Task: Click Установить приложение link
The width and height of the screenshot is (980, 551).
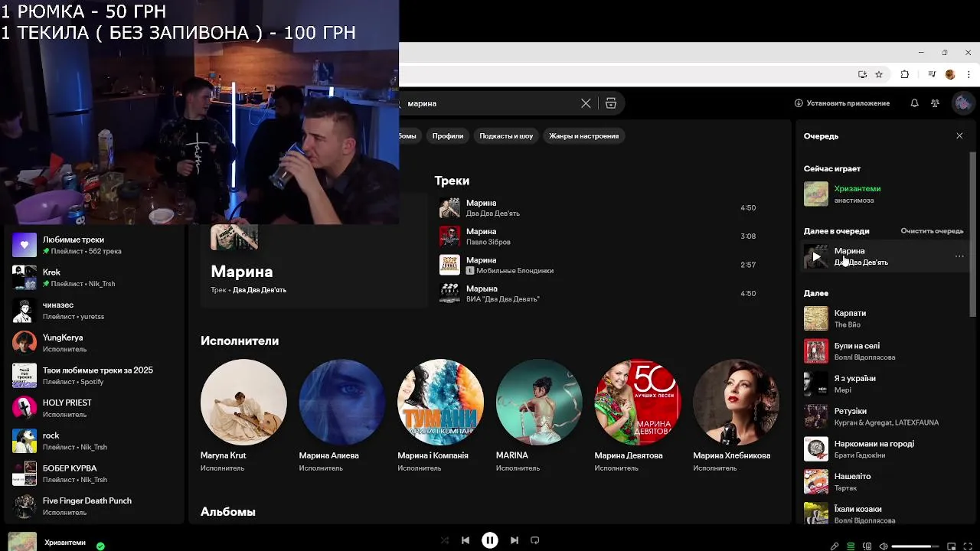Action: point(842,103)
